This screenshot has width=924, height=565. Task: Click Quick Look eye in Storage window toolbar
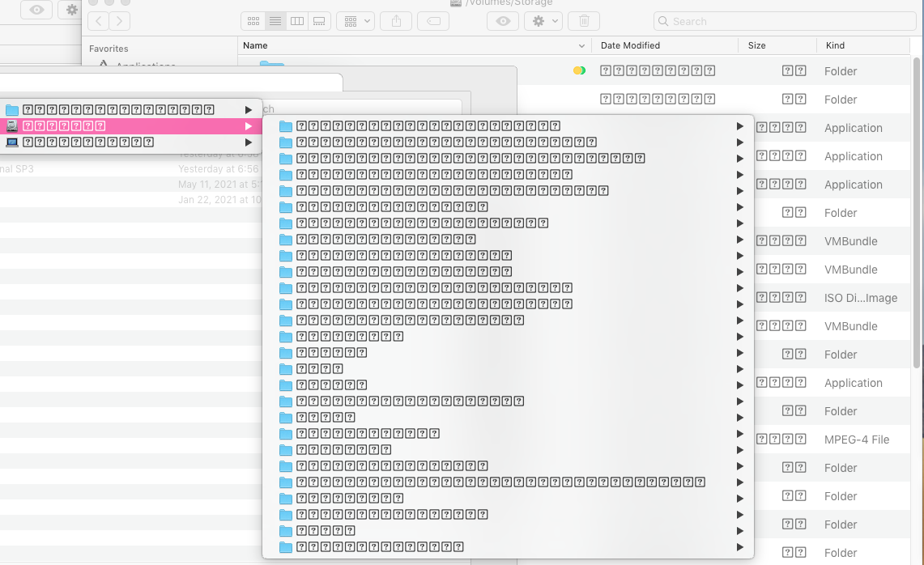[x=503, y=21]
